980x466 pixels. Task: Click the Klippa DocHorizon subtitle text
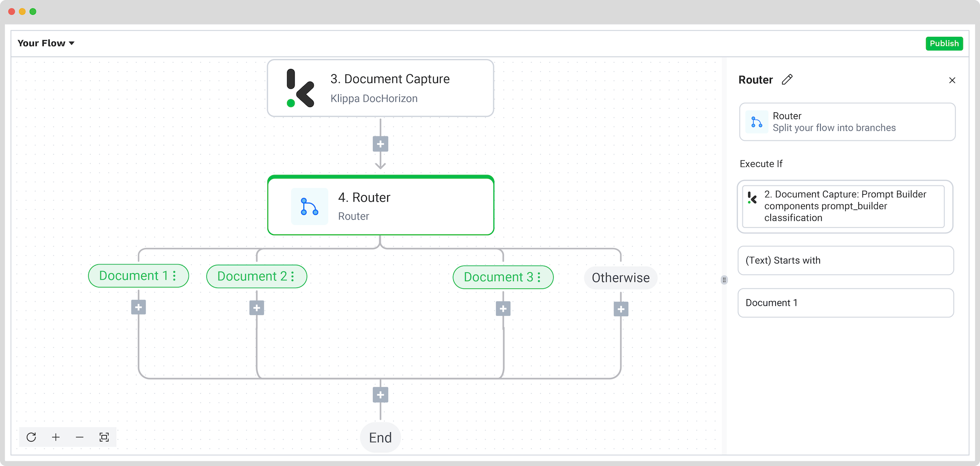374,99
